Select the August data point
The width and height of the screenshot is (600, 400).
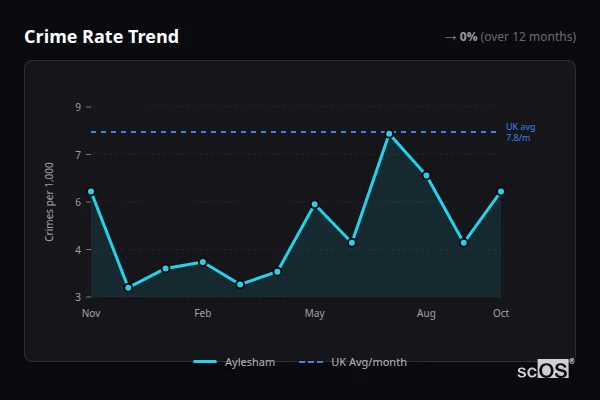(x=426, y=176)
